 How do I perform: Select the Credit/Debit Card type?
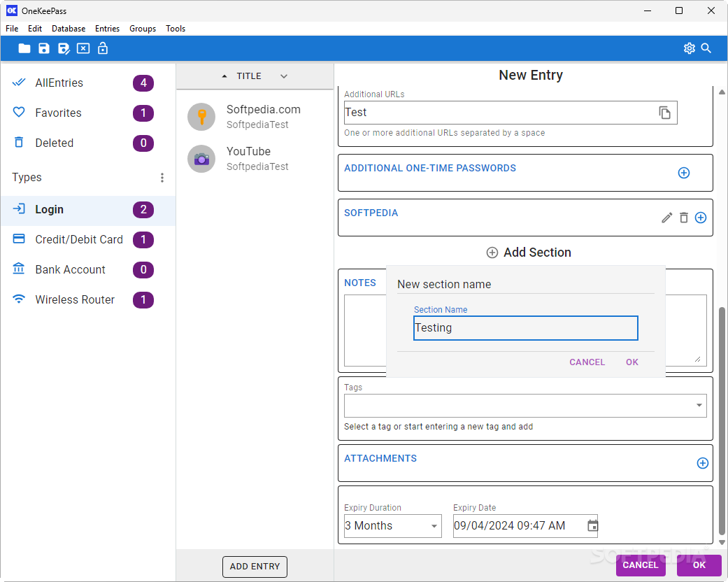pyautogui.click(x=87, y=240)
